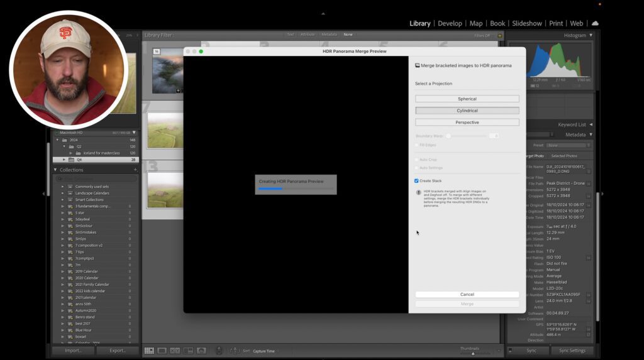Image resolution: width=644 pixels, height=360 pixels.
Task: Adjust the Boundary Warp slider
Action: pos(449,136)
